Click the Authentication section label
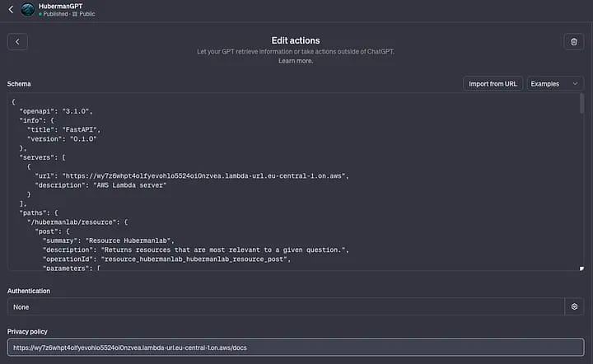593x364 pixels. (x=29, y=291)
